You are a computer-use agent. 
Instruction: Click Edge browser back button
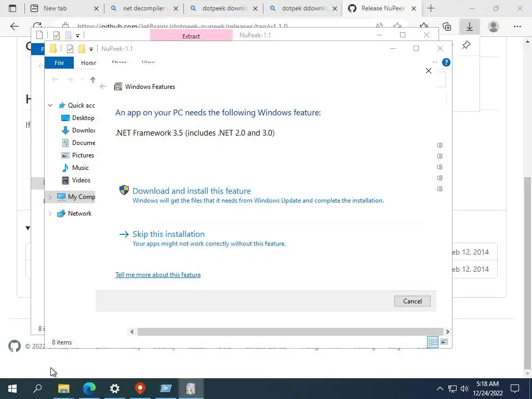(14, 26)
